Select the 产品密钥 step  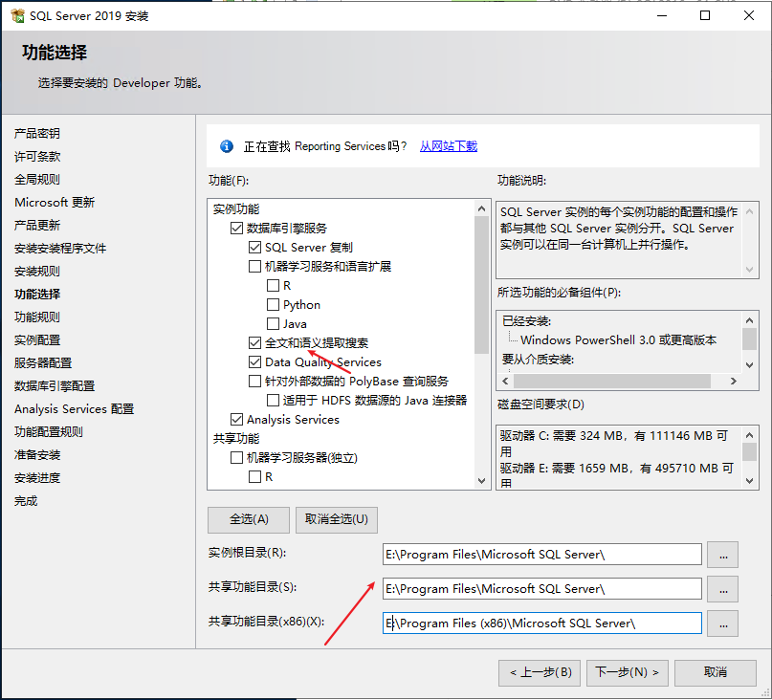point(37,134)
